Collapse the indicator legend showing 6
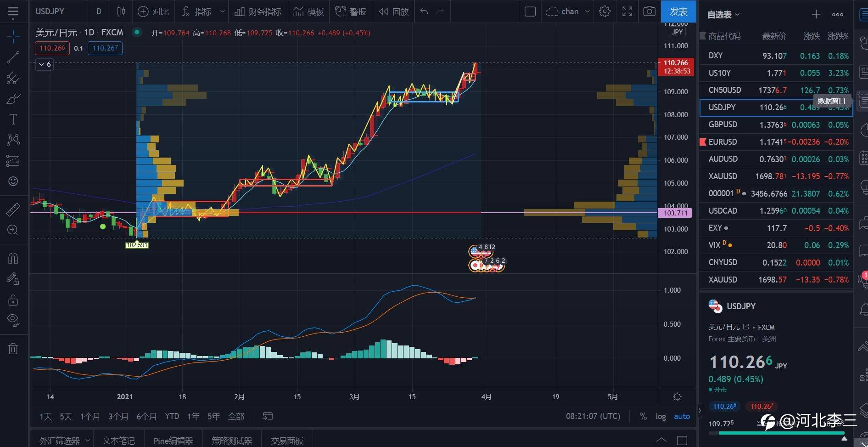The image size is (868, 447). click(x=45, y=64)
